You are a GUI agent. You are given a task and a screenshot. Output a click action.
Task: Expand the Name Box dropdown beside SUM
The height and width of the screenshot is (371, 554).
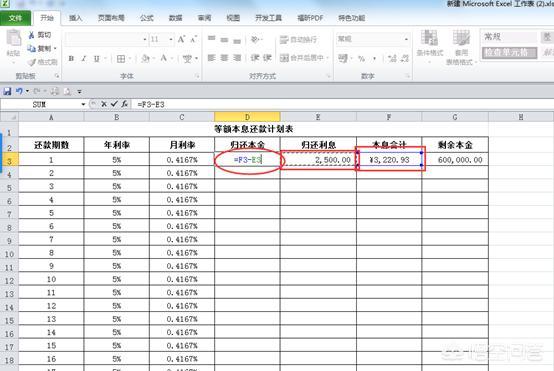[x=83, y=104]
